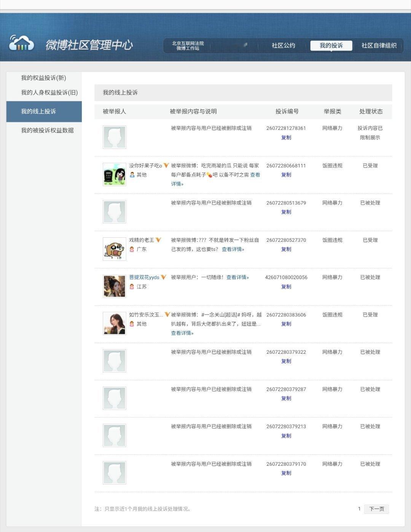Open 社区公约 tab
411x532 pixels.
point(284,45)
